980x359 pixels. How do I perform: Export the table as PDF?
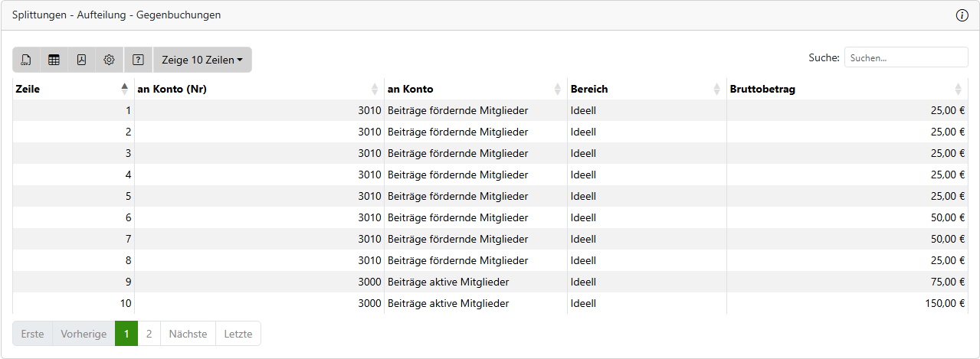tap(81, 60)
